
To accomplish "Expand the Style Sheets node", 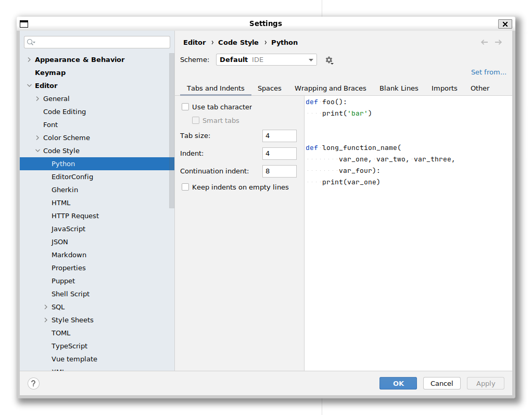I will pyautogui.click(x=46, y=320).
